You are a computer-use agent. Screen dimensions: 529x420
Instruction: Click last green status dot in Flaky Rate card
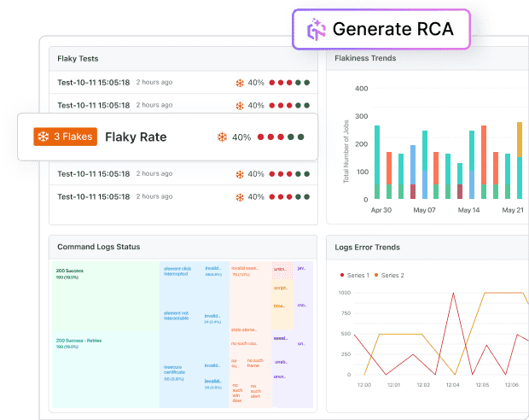(x=301, y=137)
